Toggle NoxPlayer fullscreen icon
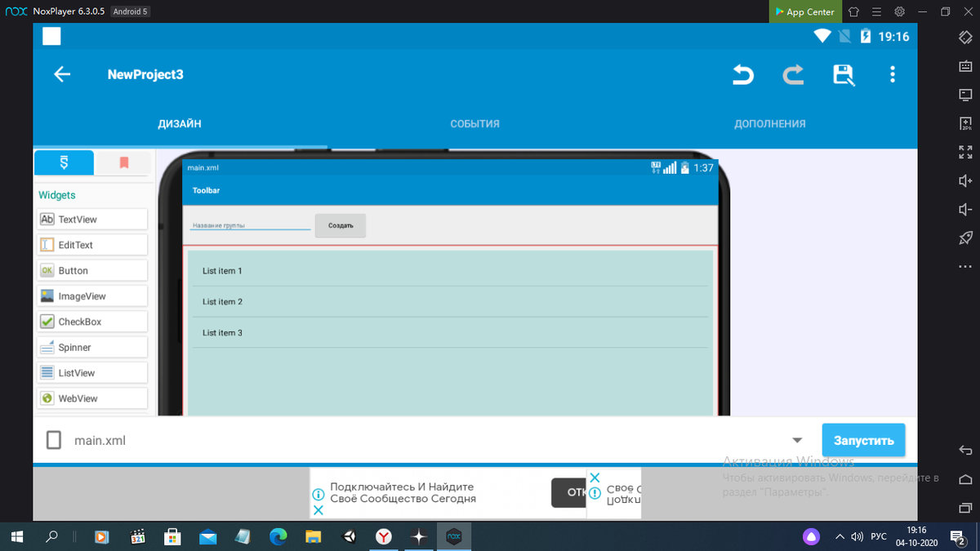Screen dimensions: 980x551 [x=965, y=152]
